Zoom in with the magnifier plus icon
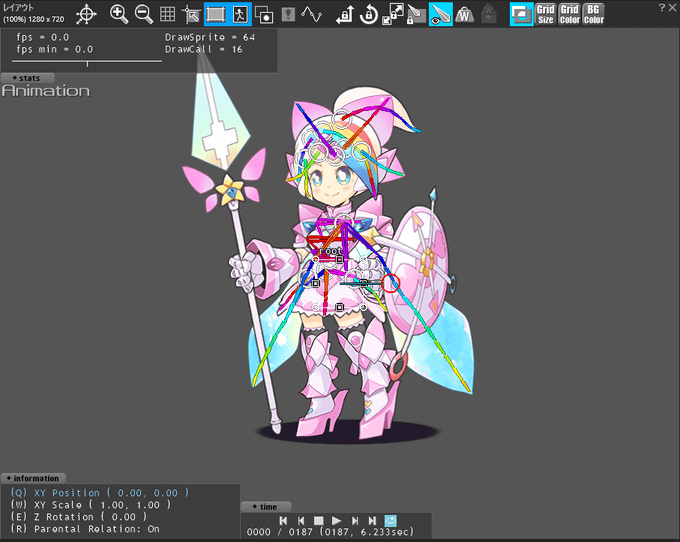This screenshot has height=542, width=680. point(118,14)
